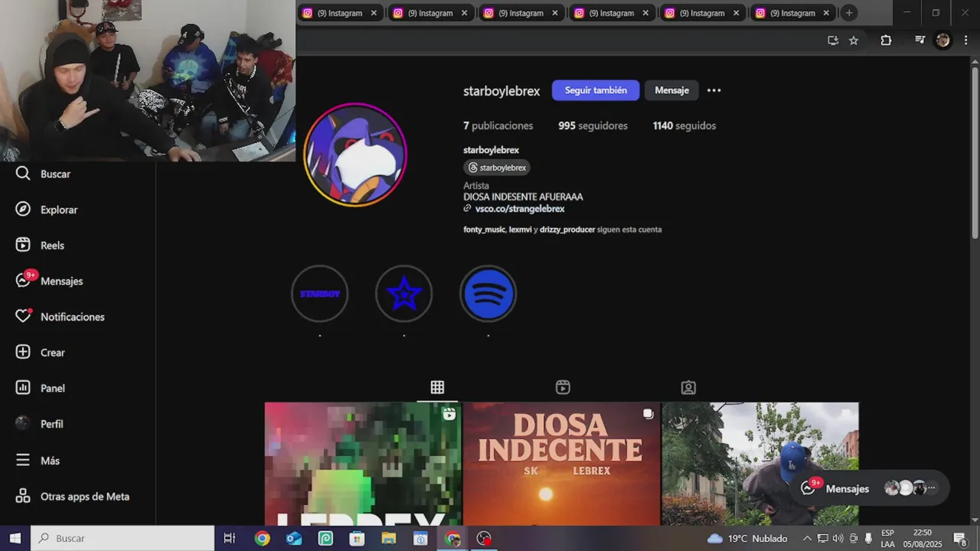
Task: Open File Explorer from the taskbar
Action: (388, 538)
